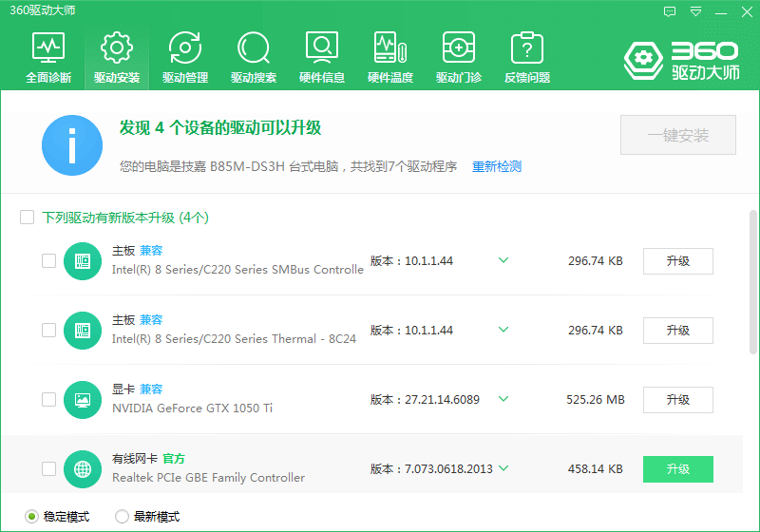Open 硬件温度 hardware temperature icon

click(390, 57)
